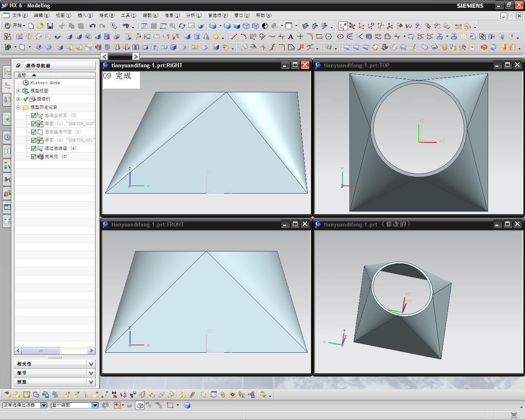
Task: Expand the 预览 panel
Action: (91, 382)
